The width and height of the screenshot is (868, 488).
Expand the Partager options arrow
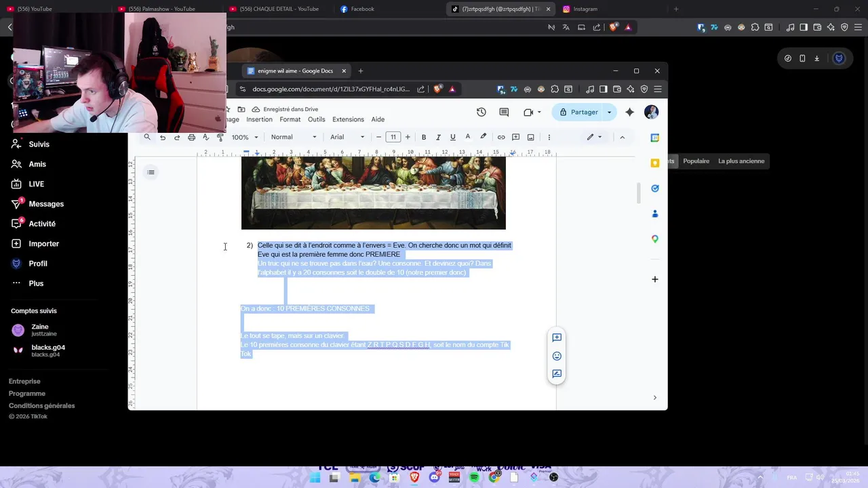(609, 112)
